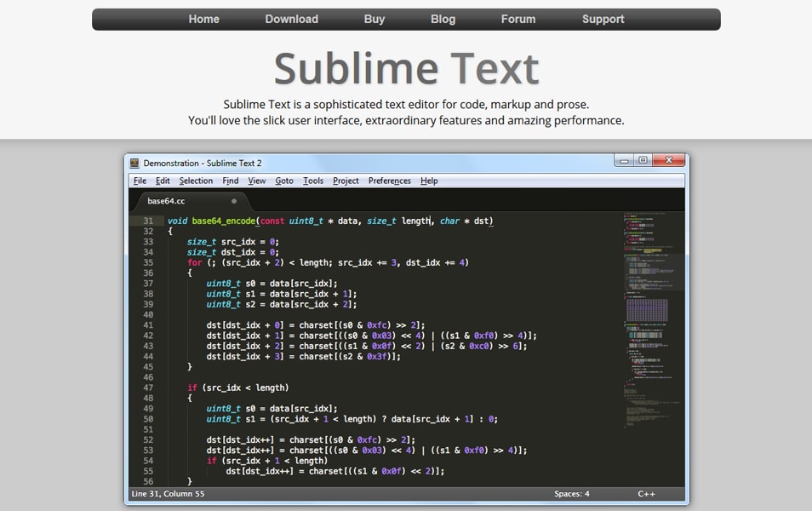Open the Goto menu

[x=284, y=181]
